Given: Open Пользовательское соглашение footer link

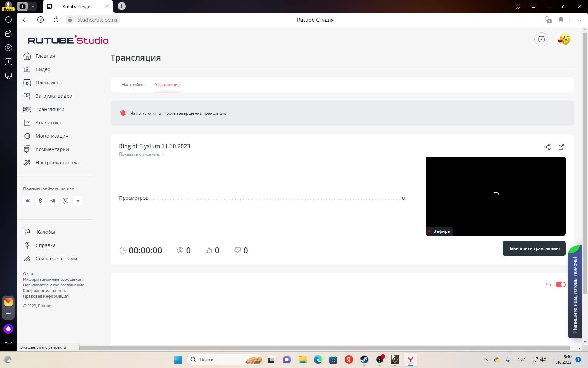Looking at the screenshot, I should 54,285.
